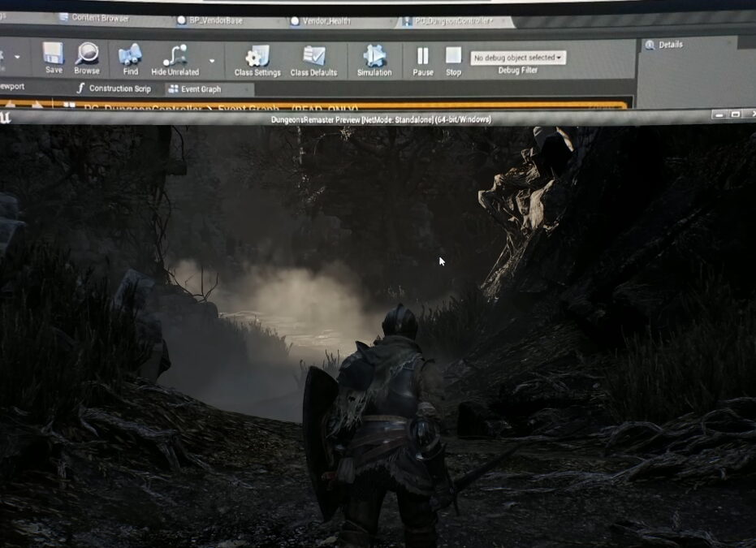
Task: Pause the running preview
Action: [423, 61]
